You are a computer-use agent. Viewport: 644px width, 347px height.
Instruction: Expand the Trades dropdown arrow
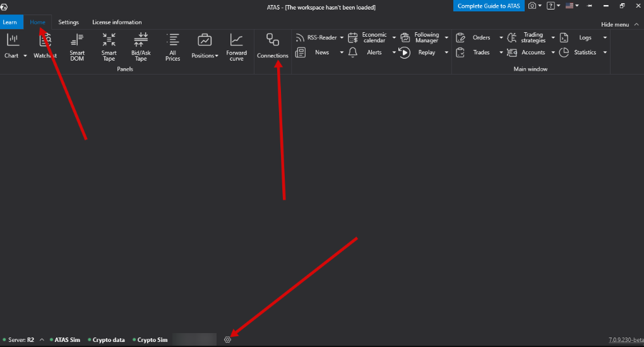(x=501, y=52)
